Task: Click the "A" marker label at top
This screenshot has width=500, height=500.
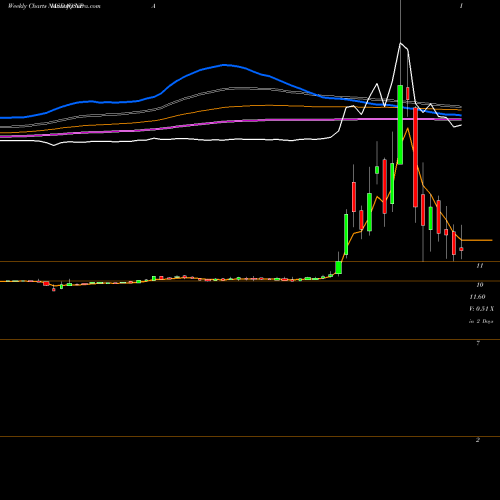Action: 154,6
